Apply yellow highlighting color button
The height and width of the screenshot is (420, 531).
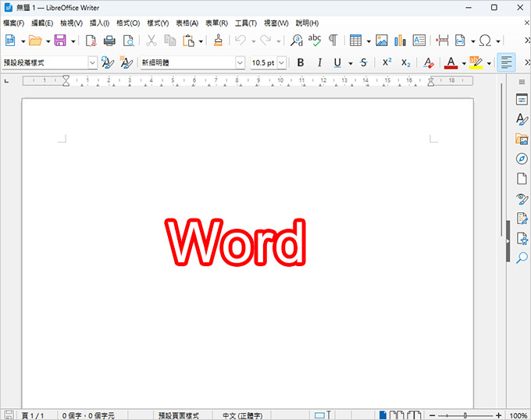(x=476, y=62)
